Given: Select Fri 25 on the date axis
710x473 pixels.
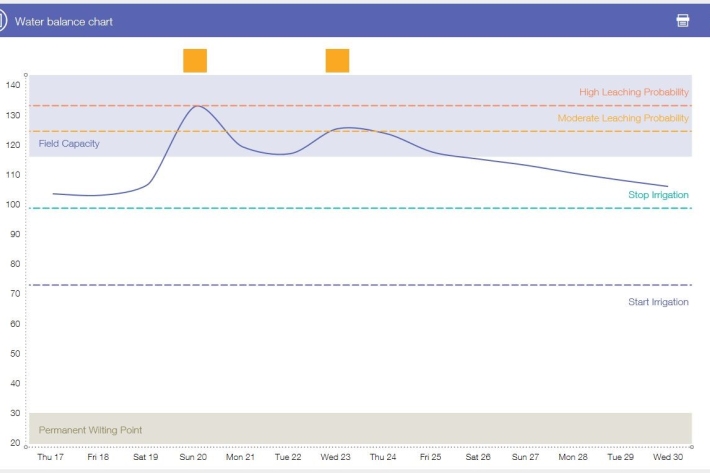Looking at the screenshot, I should (430, 457).
